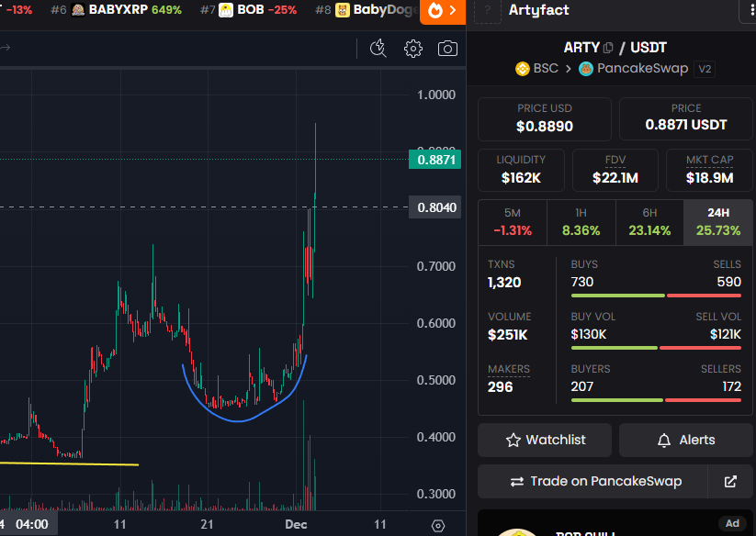Screen dimensions: 756x536
Task: Open BOB -25% trending link
Action: [x=248, y=9]
